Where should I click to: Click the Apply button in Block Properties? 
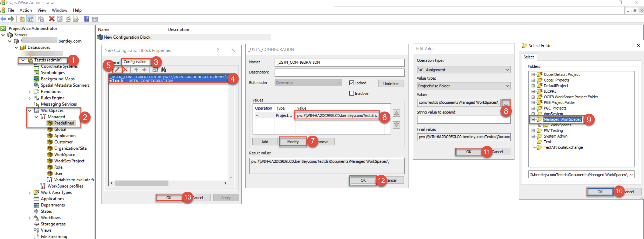pyautogui.click(x=226, y=198)
